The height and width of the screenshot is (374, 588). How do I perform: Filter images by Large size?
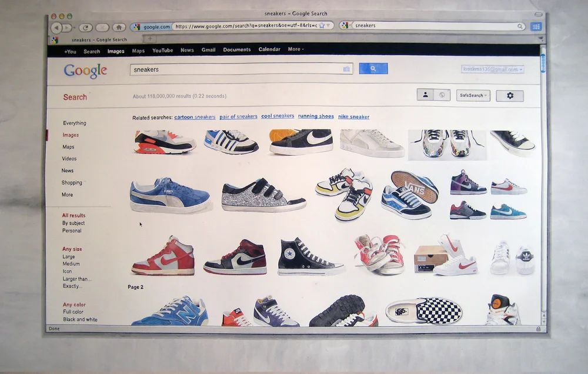(69, 256)
